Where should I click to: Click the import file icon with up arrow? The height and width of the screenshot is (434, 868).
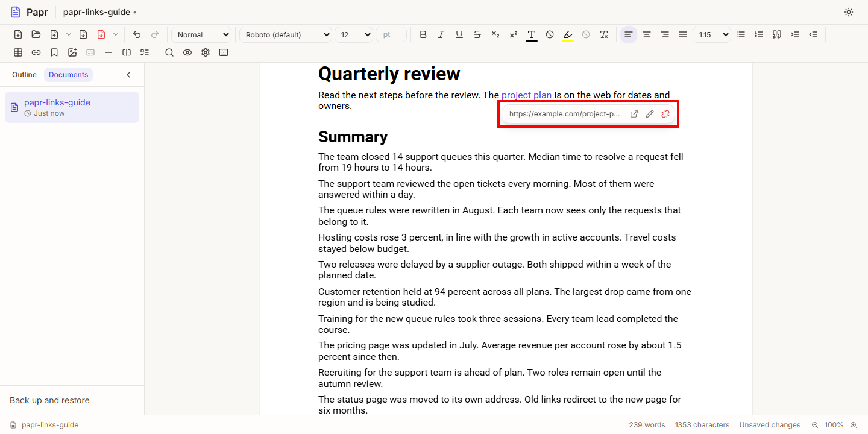tap(54, 34)
